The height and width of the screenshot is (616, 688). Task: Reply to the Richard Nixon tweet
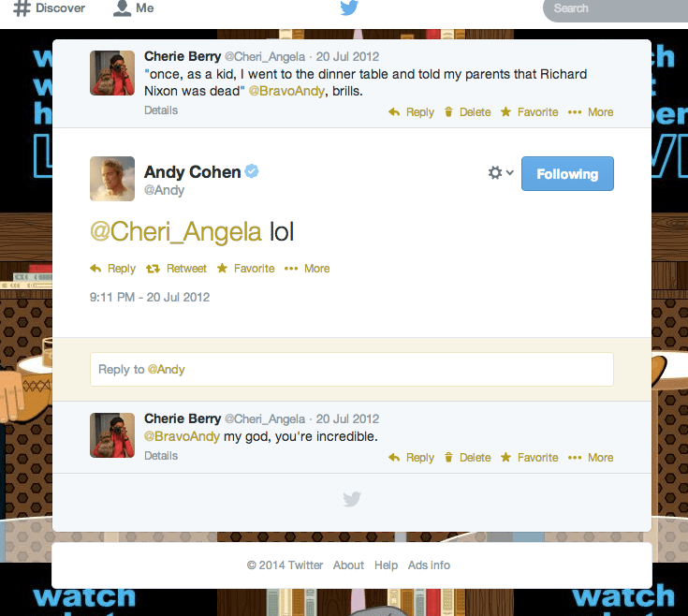(412, 112)
